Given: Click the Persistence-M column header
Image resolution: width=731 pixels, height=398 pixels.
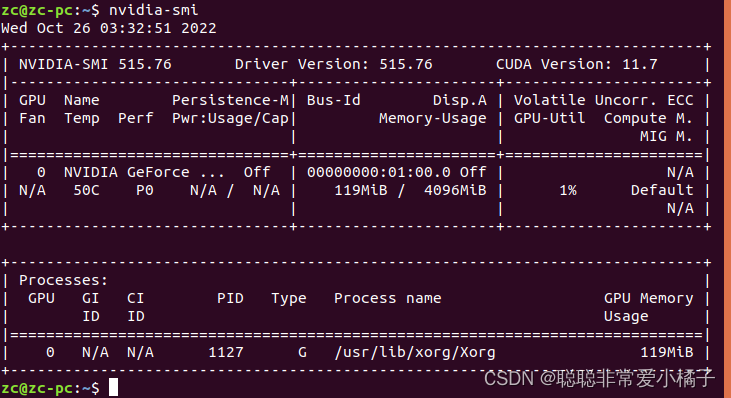Looking at the screenshot, I should 230,100.
